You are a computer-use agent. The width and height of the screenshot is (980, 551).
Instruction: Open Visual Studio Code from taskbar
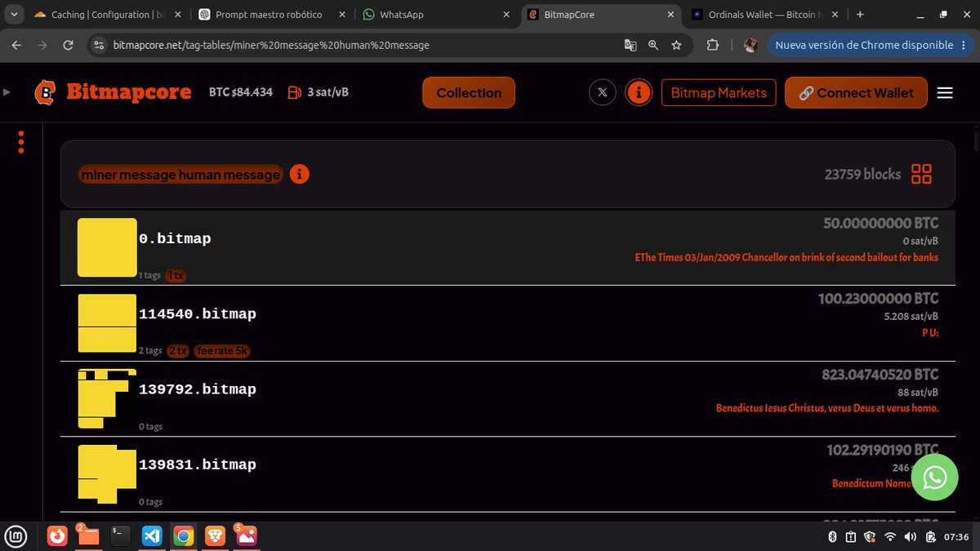point(152,536)
